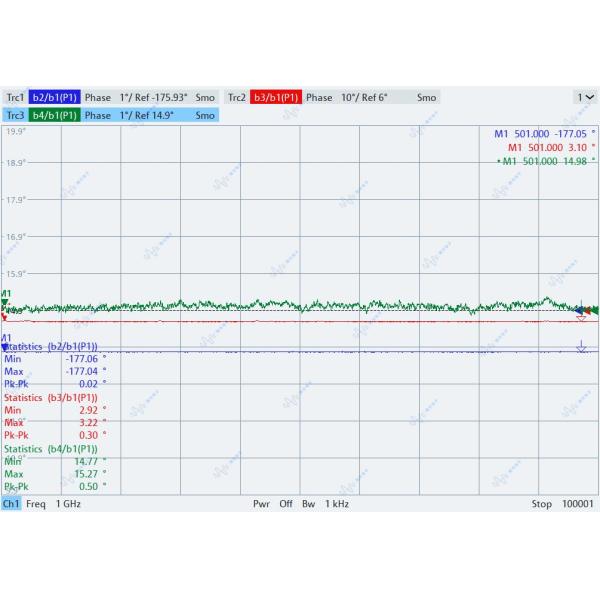Toggle the Trc3 Smo smoothing indicator
This screenshot has width=600, height=600.
coord(205,115)
